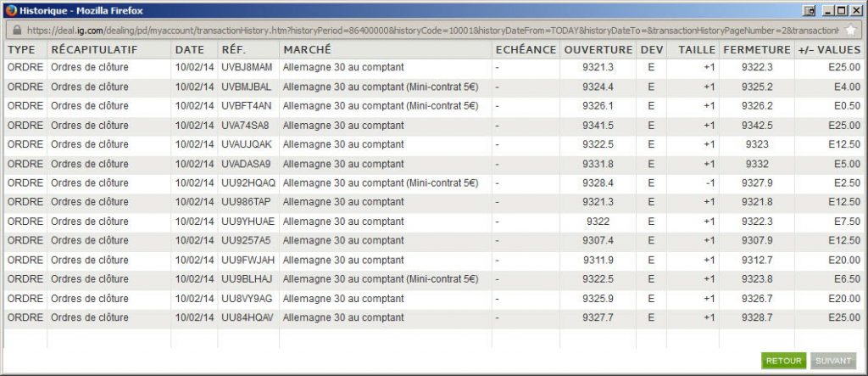Click profit value E6.50
Image resolution: width=868 pixels, height=376 pixels.
pyautogui.click(x=847, y=278)
